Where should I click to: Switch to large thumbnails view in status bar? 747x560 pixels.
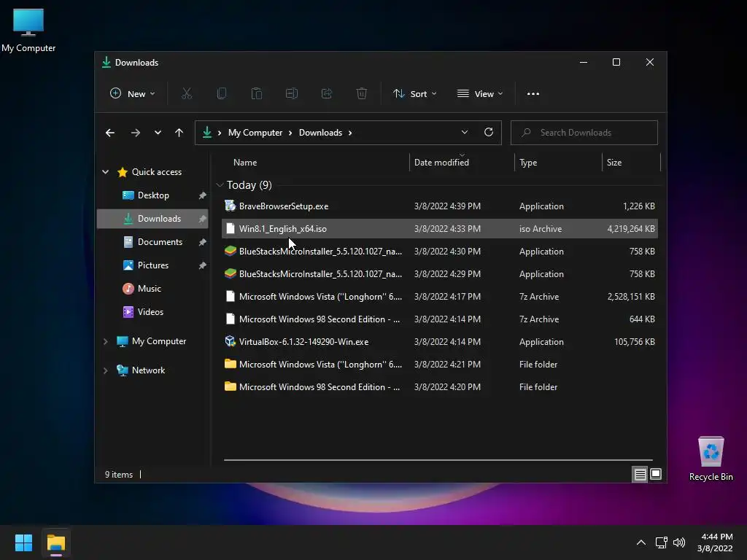click(x=656, y=474)
